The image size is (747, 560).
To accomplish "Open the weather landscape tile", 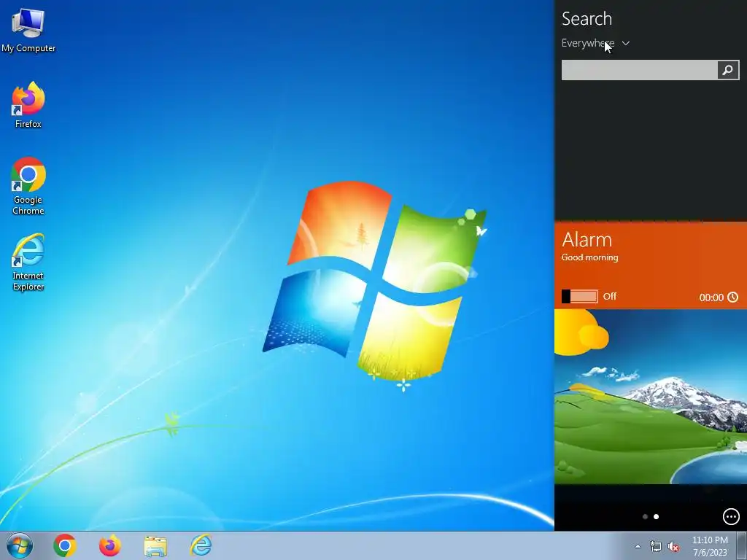I will coord(651,396).
